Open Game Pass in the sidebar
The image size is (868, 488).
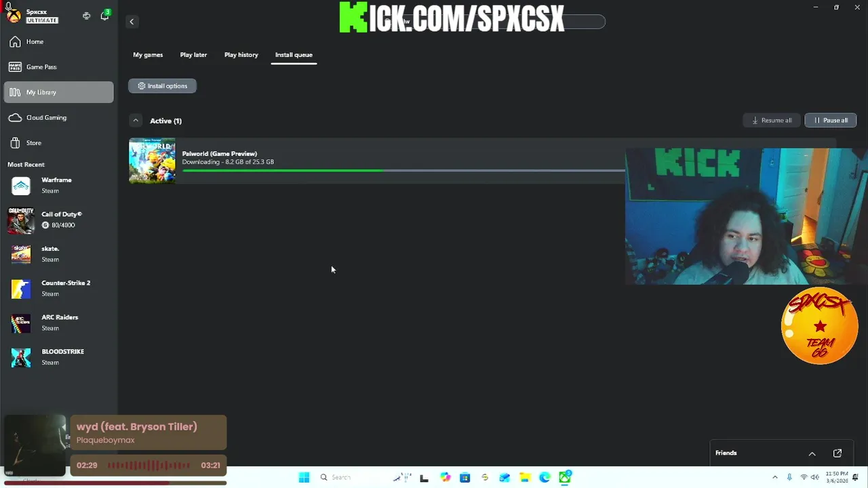[59, 67]
